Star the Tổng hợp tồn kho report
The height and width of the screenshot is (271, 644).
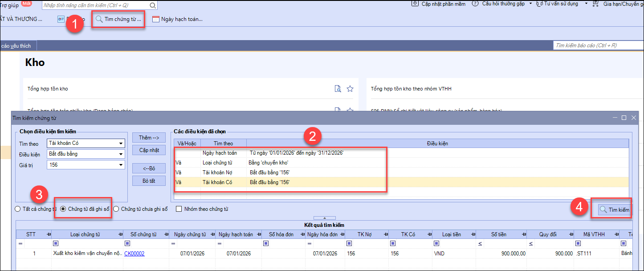pyautogui.click(x=350, y=89)
